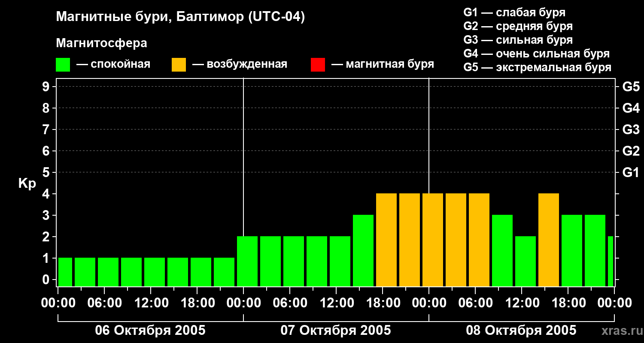Click the «G3» tick label on the right axis
Viewport: 644px width, 343px height.
tap(631, 129)
